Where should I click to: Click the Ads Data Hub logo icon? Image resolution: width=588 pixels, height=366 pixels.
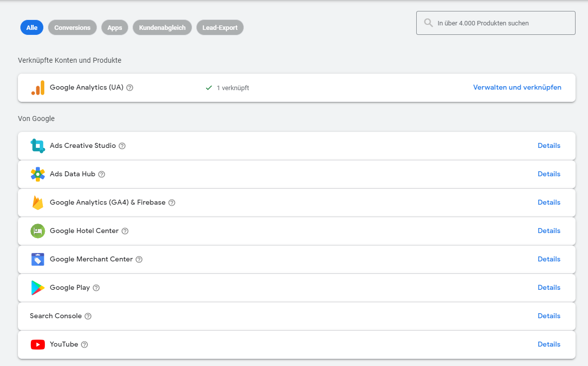[x=37, y=174]
